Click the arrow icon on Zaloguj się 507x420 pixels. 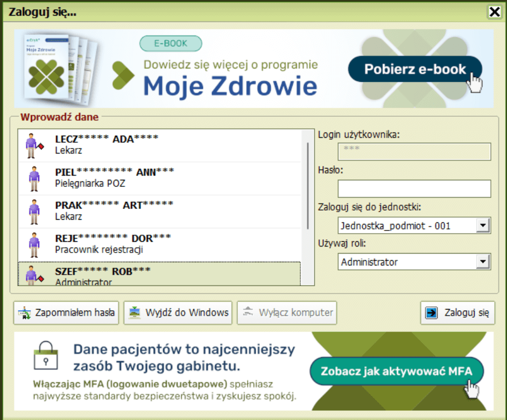point(431,312)
